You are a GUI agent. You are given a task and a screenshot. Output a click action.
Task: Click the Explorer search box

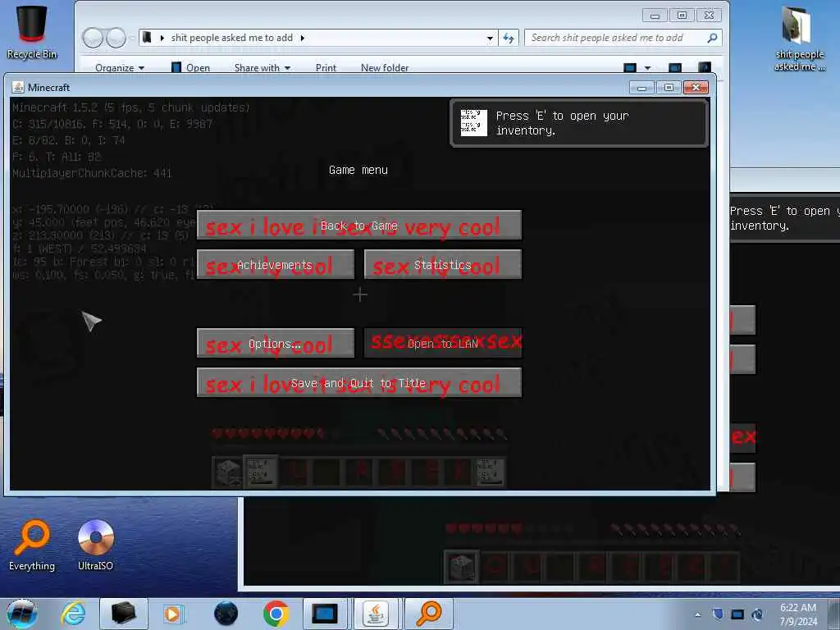pos(623,38)
